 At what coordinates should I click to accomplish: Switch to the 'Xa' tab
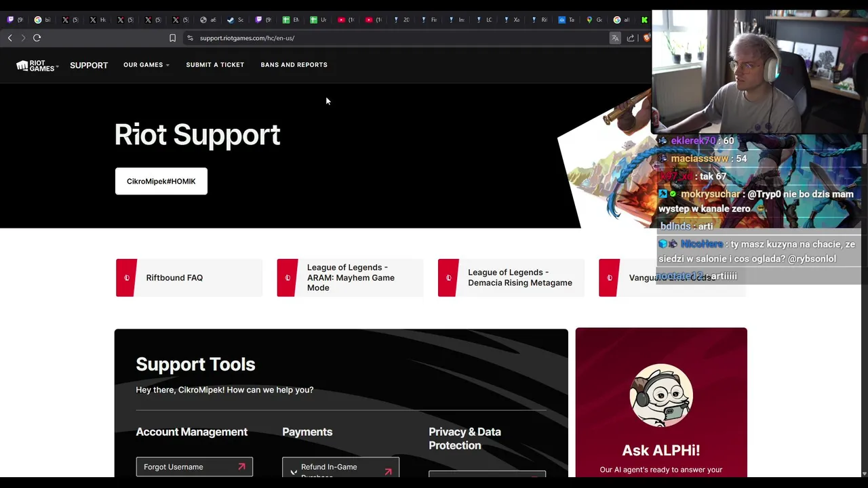[511, 20]
